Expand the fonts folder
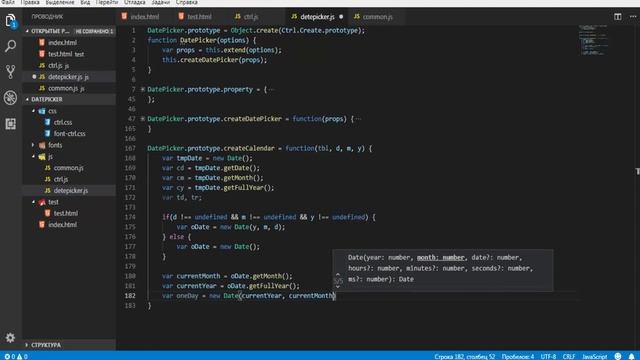The height and width of the screenshot is (360, 640). coord(33,145)
